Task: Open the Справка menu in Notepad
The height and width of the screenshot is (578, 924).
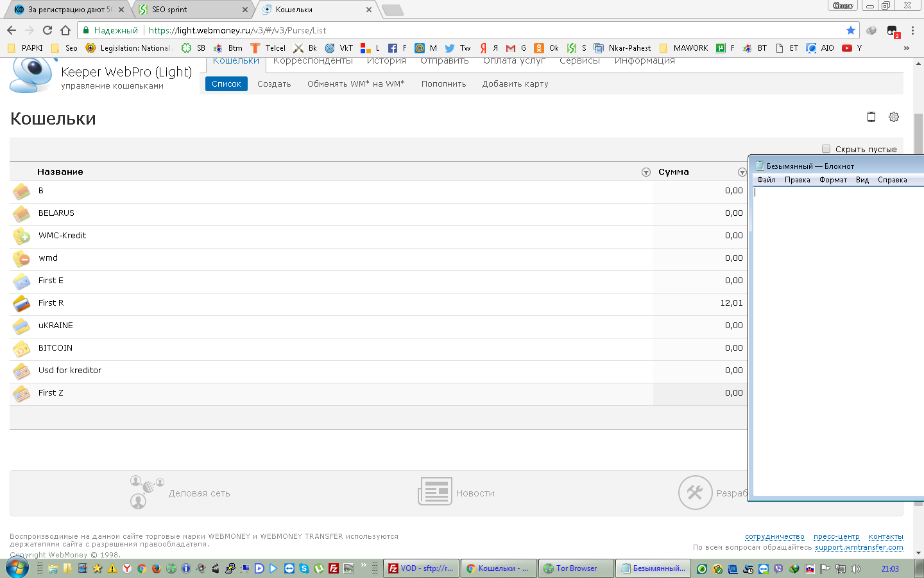Action: 893,180
